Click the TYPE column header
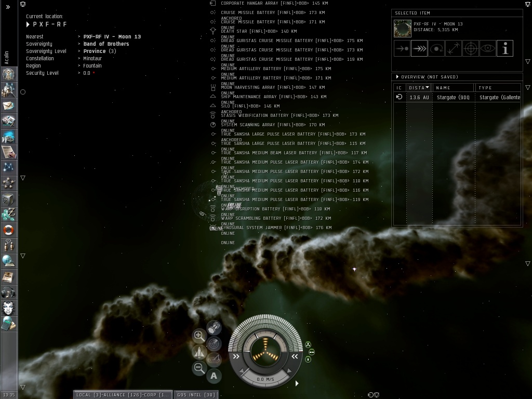 (x=498, y=87)
